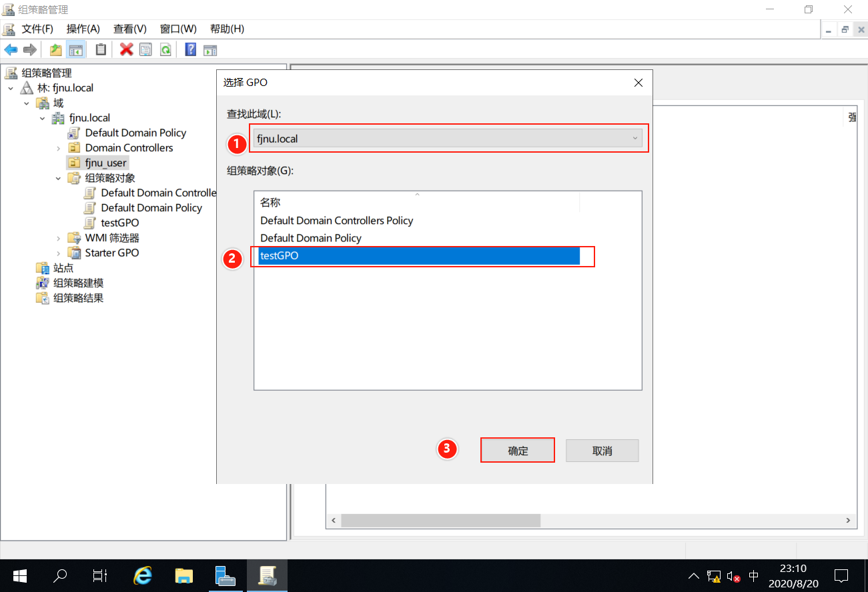Close the 选择 GPO dialog with X
This screenshot has height=592, width=868.
click(x=638, y=83)
